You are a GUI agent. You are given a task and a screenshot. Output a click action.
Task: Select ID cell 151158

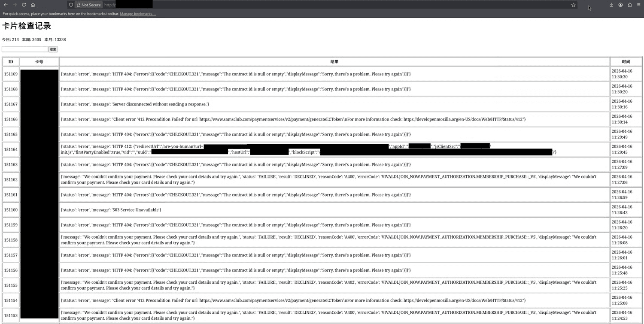coord(11,240)
